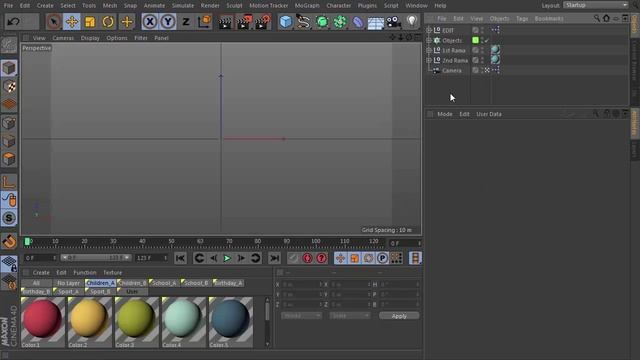Add a Light object
This screenshot has width=640, height=360.
click(x=412, y=22)
